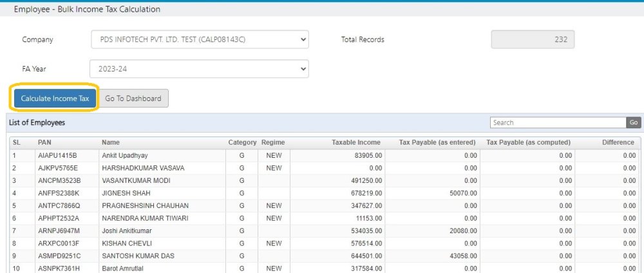Click taxable income 678219.00
Viewport: 644px width, 273px height.
[x=366, y=193]
